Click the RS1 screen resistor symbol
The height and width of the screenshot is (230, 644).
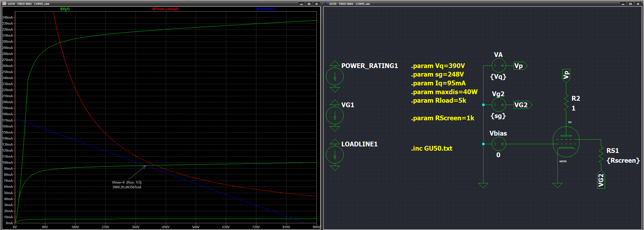click(x=601, y=155)
